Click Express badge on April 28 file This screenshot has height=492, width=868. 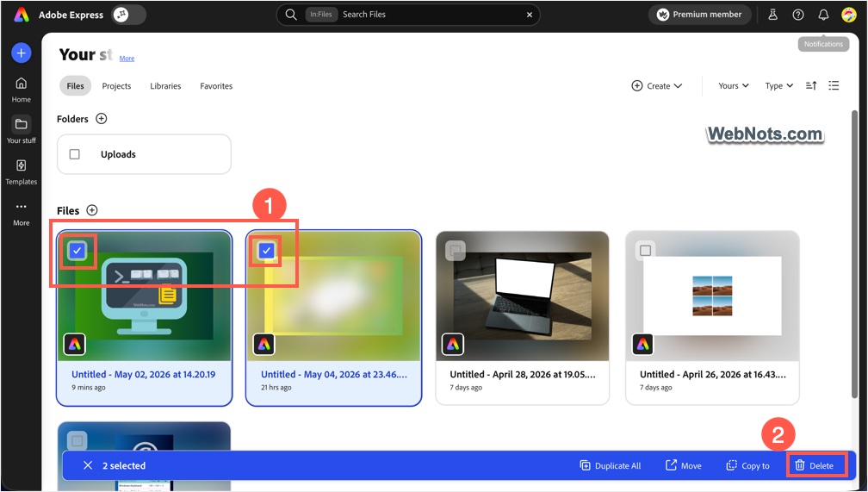pyautogui.click(x=453, y=345)
